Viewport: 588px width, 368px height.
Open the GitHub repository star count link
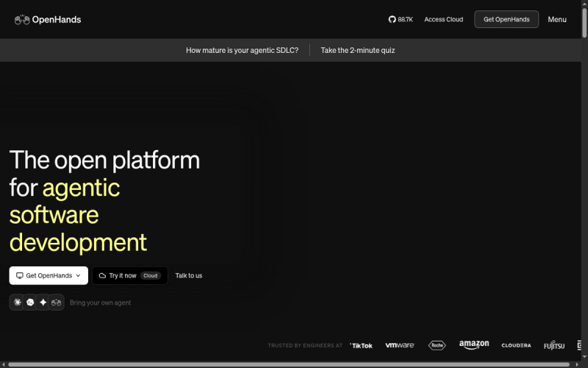(x=401, y=20)
